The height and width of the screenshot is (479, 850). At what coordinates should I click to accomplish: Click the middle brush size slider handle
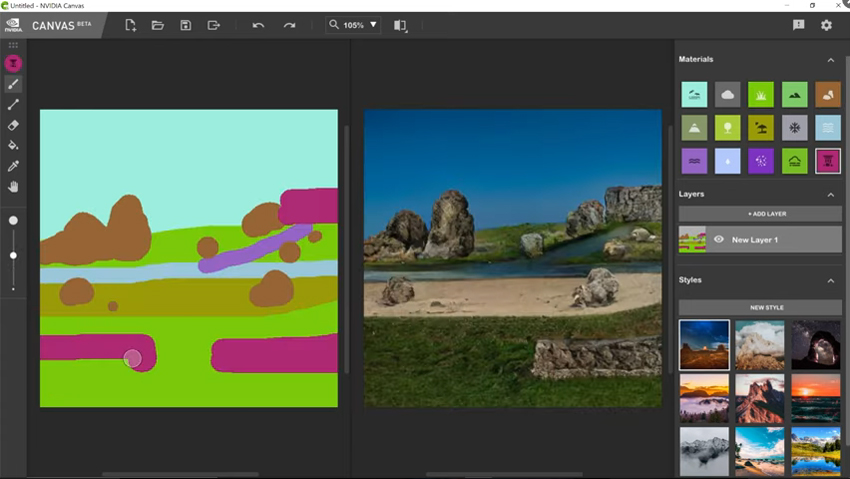(14, 255)
